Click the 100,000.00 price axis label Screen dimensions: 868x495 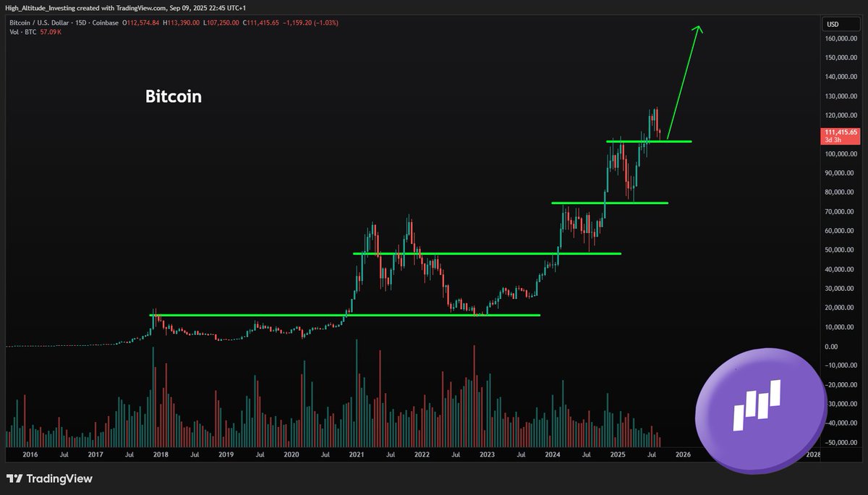pyautogui.click(x=841, y=154)
